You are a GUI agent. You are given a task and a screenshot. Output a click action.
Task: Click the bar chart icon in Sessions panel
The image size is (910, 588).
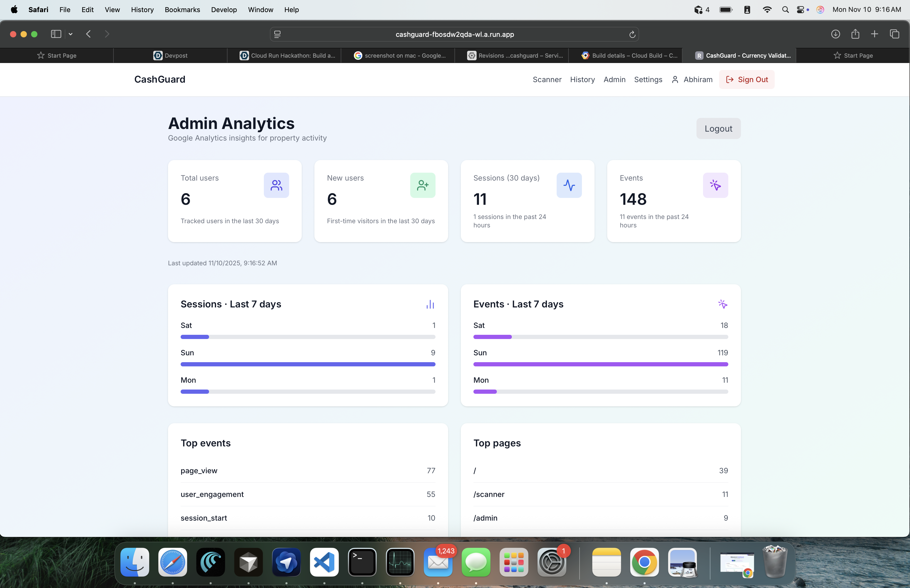coord(430,304)
